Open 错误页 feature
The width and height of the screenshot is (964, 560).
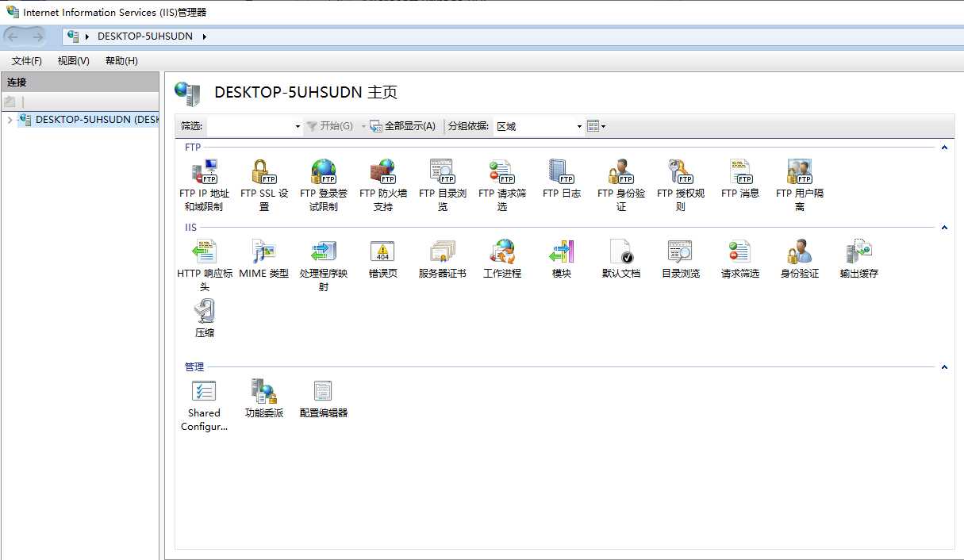pos(382,259)
